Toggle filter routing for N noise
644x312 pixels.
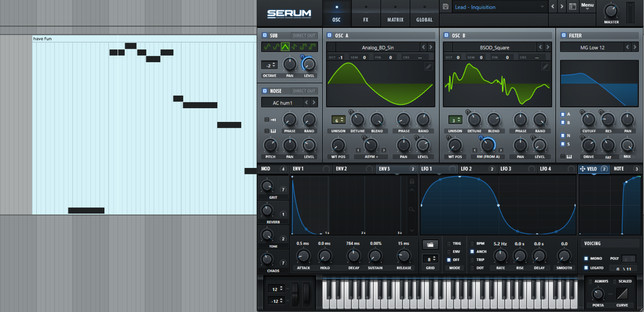pyautogui.click(x=563, y=136)
